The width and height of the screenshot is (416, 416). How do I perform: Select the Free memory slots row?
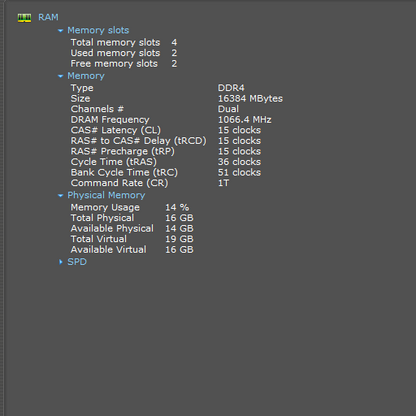[124, 64]
